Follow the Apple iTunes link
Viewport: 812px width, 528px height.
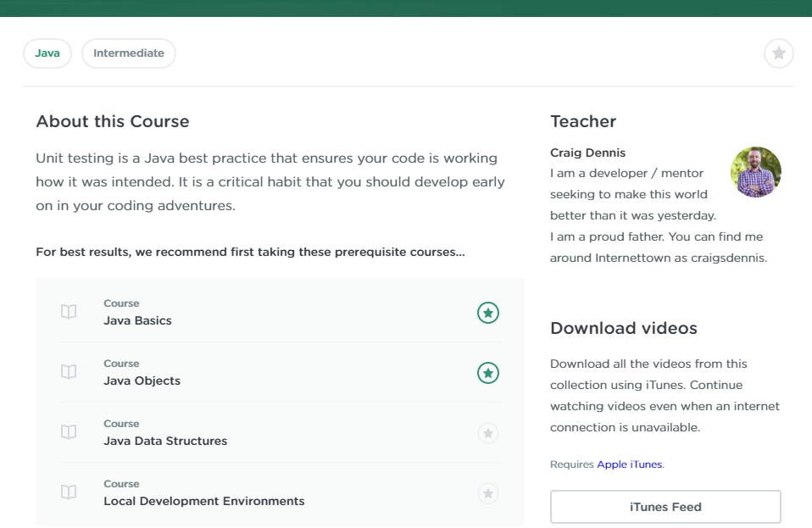[x=630, y=464]
